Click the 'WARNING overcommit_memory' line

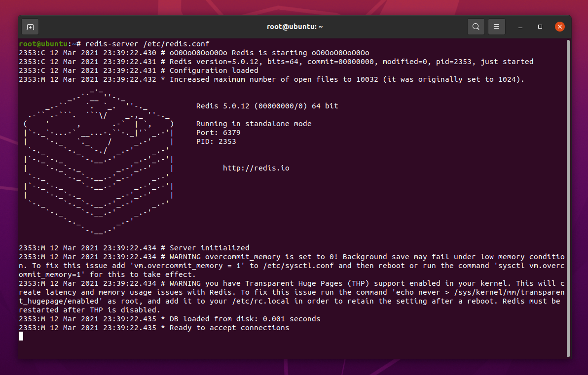[292, 257]
